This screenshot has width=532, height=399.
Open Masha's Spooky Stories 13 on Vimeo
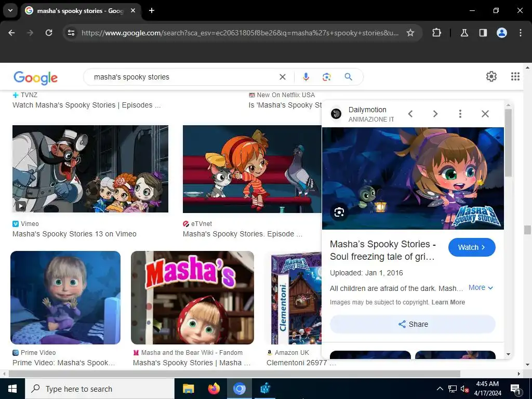coord(74,234)
